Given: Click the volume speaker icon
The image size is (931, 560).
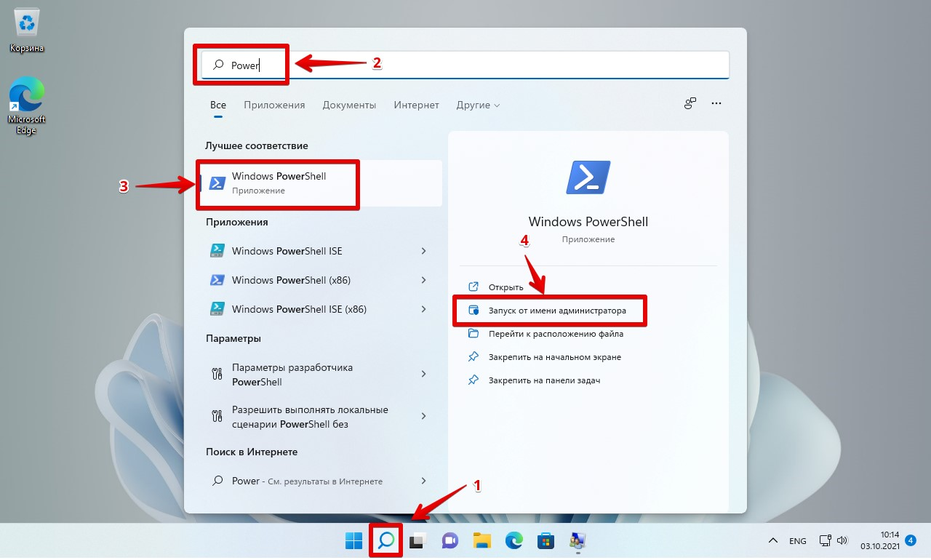Looking at the screenshot, I should [x=842, y=541].
